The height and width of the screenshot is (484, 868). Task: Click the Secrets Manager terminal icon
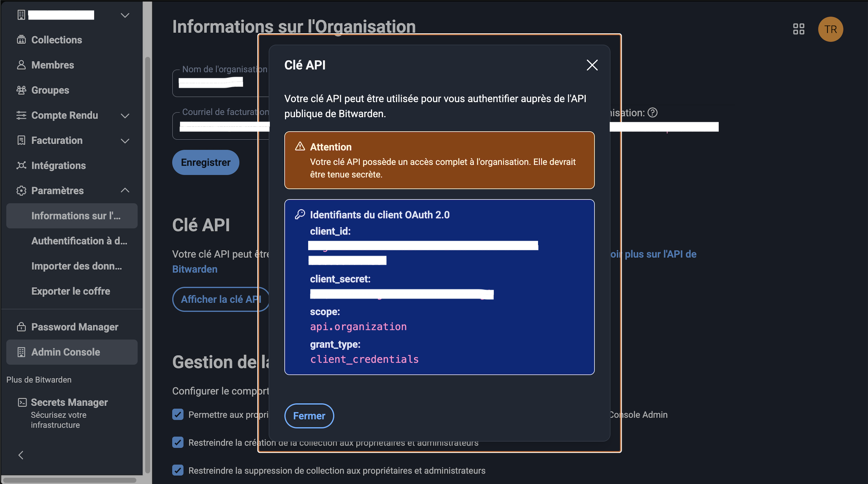[x=22, y=402]
